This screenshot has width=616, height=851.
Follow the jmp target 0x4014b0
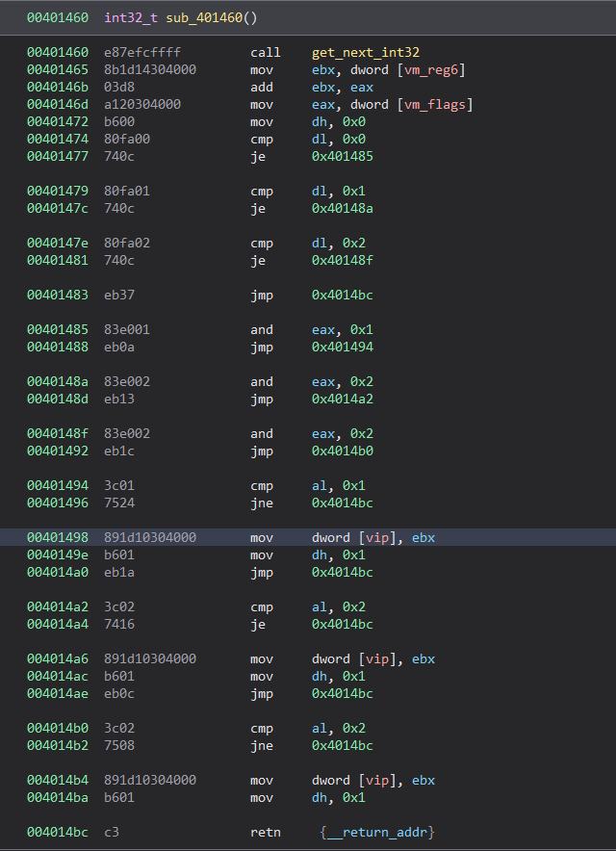(343, 451)
